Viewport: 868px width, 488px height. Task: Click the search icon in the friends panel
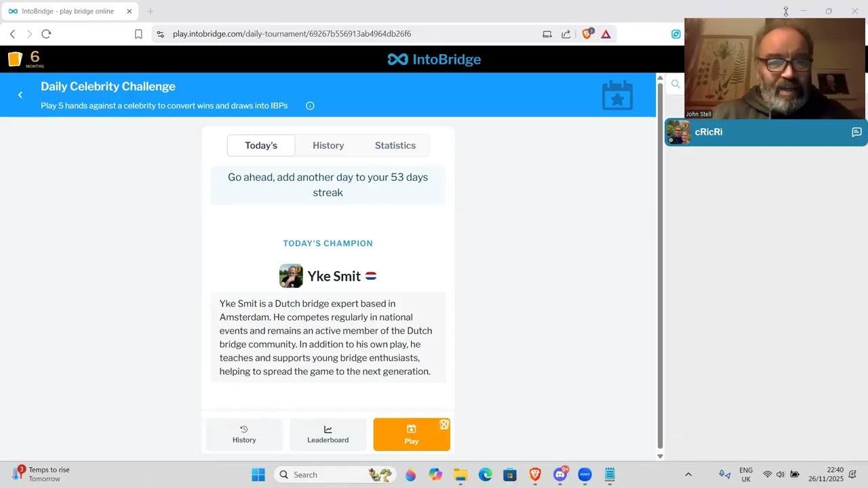(x=675, y=84)
